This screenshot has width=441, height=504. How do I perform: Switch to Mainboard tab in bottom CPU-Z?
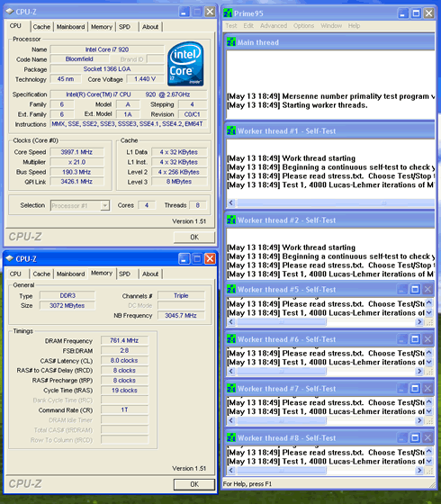pos(71,274)
